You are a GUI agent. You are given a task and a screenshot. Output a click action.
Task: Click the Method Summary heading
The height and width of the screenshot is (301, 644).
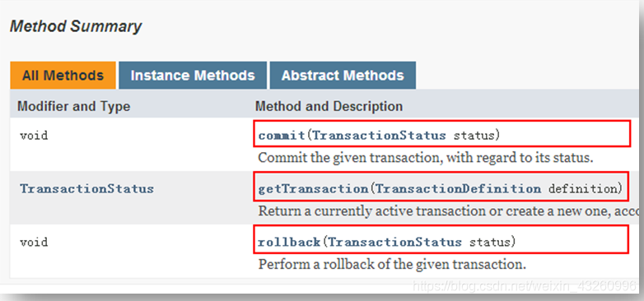point(76,26)
